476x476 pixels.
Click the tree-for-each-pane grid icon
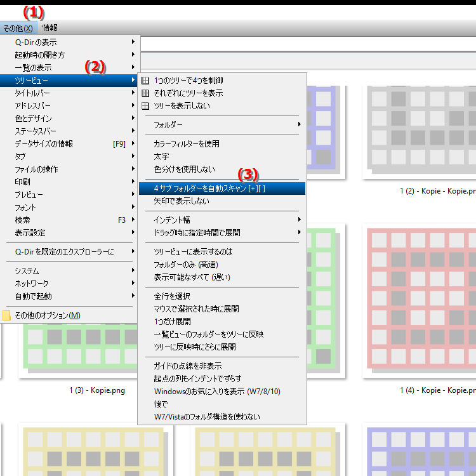point(145,93)
